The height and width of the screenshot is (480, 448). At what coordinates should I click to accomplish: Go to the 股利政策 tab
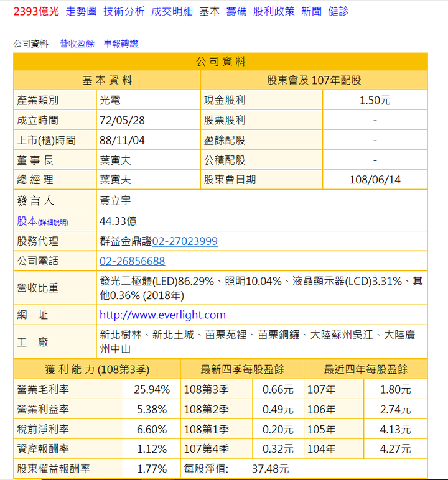pos(274,11)
